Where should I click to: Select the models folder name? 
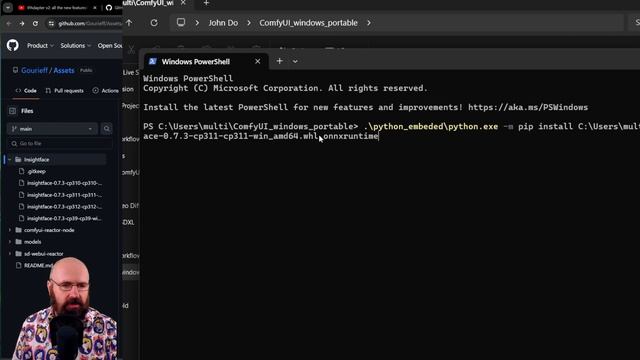click(x=33, y=242)
